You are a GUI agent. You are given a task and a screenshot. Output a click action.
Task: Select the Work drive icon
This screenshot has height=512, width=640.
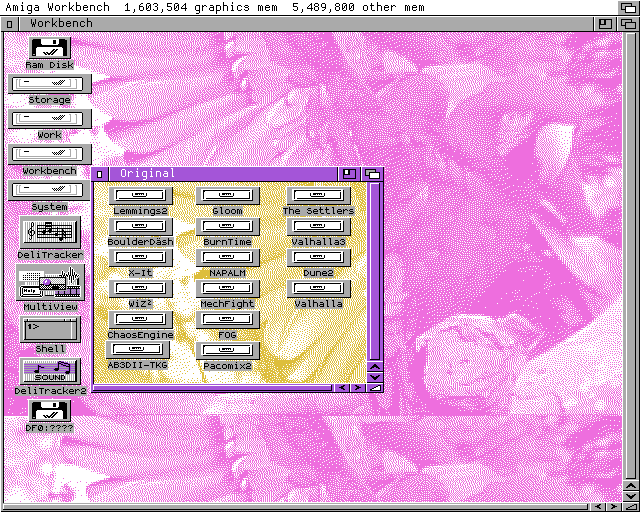(x=50, y=119)
